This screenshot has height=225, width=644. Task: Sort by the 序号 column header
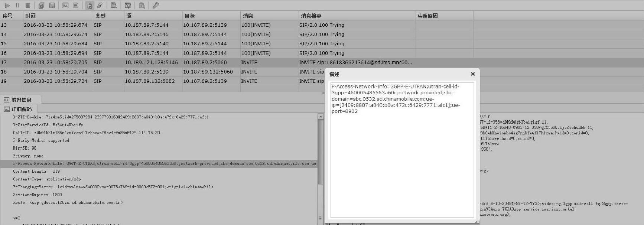pyautogui.click(x=12, y=16)
